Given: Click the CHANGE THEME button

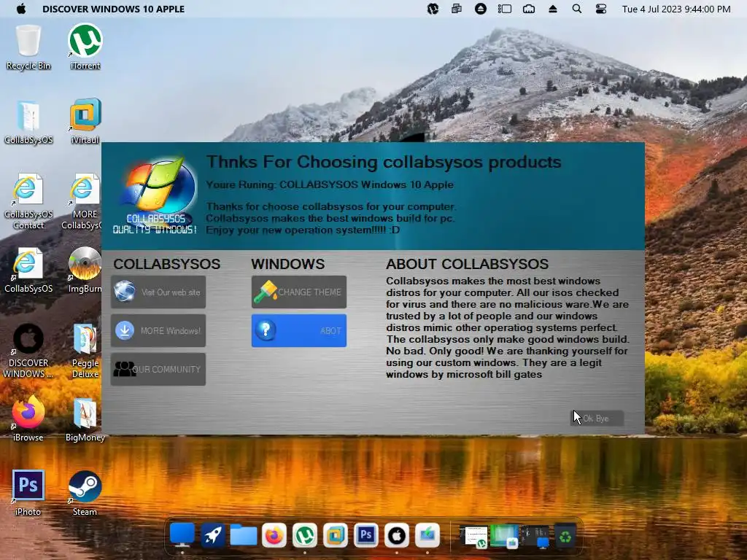Looking at the screenshot, I should (298, 292).
